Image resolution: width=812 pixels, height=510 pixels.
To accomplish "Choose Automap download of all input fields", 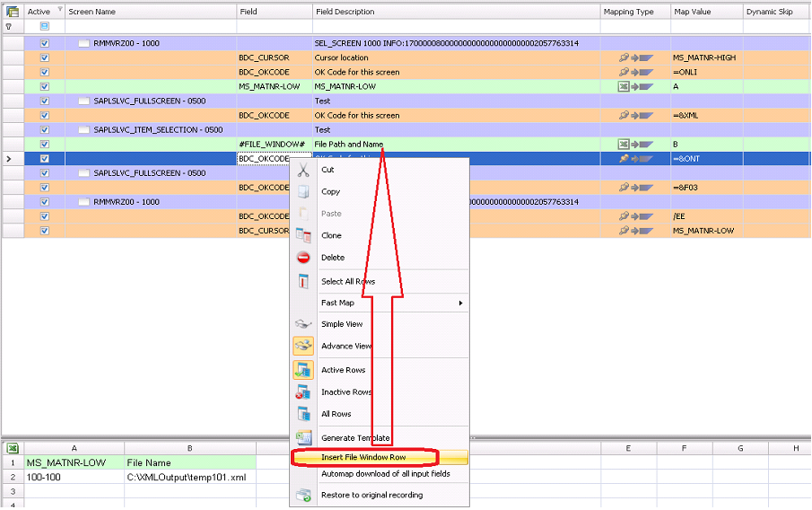I will [385, 473].
